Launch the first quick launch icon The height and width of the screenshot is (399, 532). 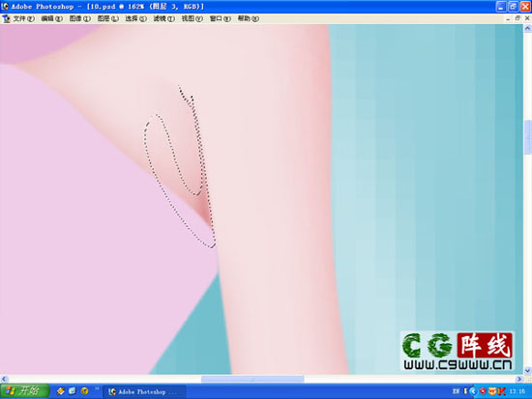61,391
